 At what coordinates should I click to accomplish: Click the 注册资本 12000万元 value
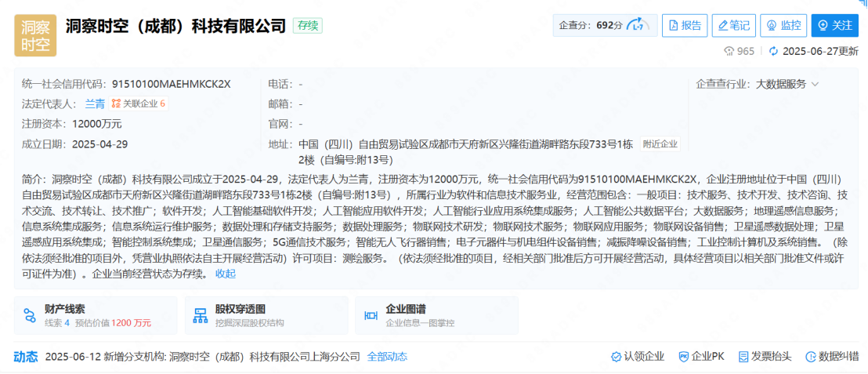pos(97,124)
